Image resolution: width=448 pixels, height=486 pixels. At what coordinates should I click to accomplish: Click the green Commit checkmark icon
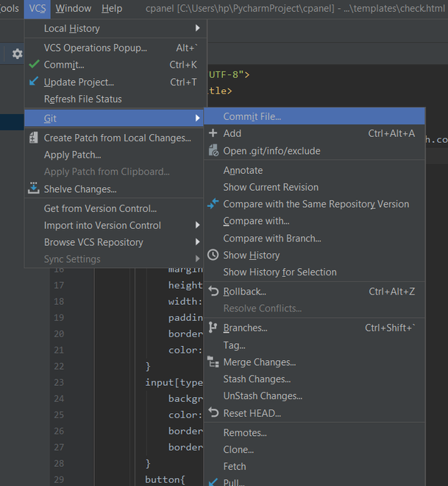34,65
